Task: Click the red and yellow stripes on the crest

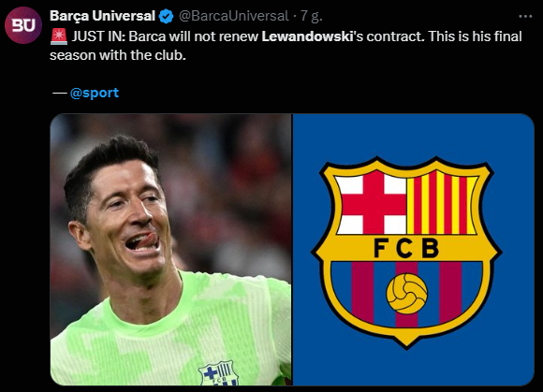Action: (x=442, y=203)
